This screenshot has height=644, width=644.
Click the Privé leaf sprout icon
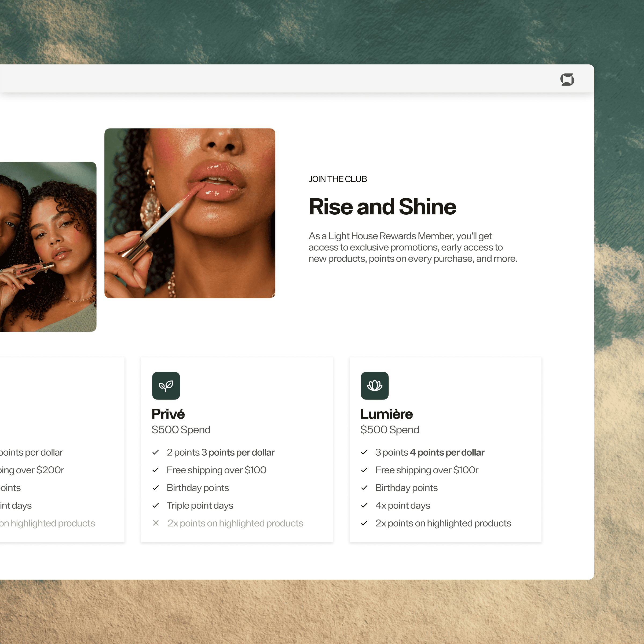click(x=166, y=386)
